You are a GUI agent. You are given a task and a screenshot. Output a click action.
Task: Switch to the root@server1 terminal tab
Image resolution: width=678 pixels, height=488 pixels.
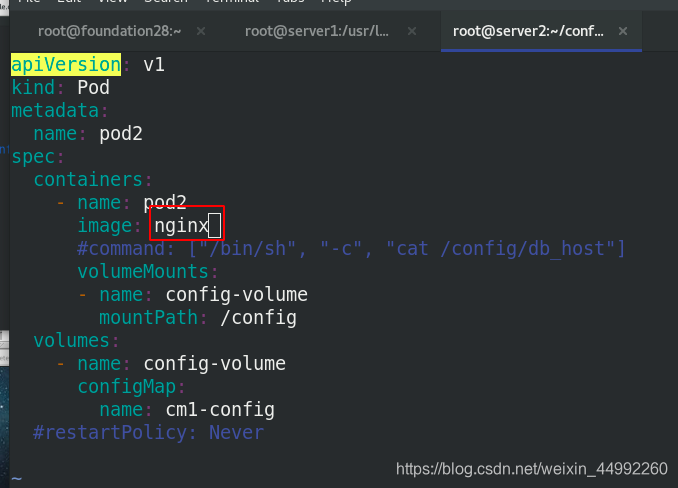click(x=317, y=31)
